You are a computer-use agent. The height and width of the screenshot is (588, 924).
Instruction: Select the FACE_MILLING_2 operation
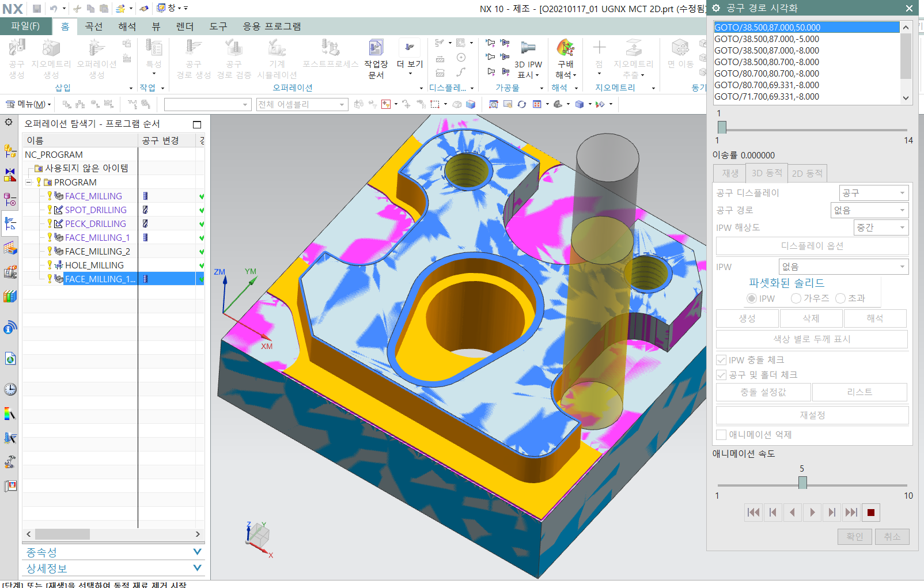click(x=97, y=251)
